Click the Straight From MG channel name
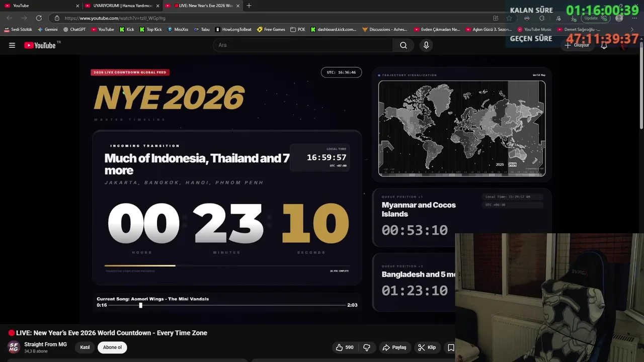The height and width of the screenshot is (362, 644). 45,344
